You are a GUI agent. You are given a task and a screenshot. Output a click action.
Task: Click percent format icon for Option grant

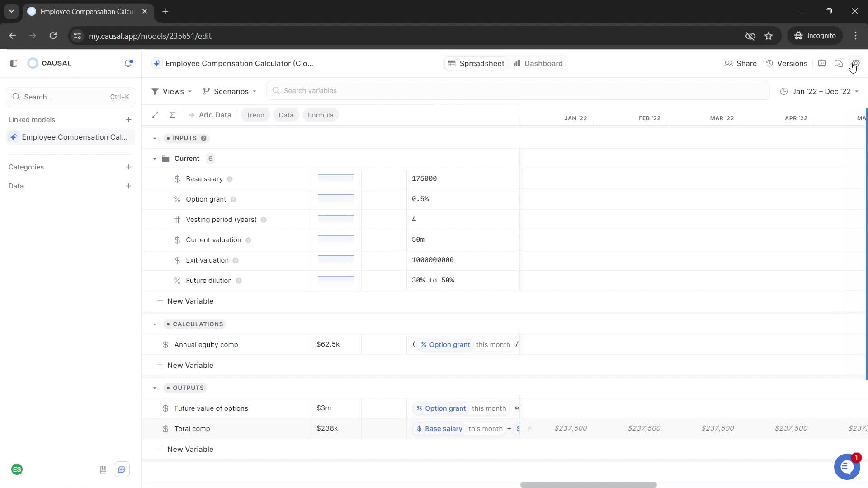click(177, 199)
